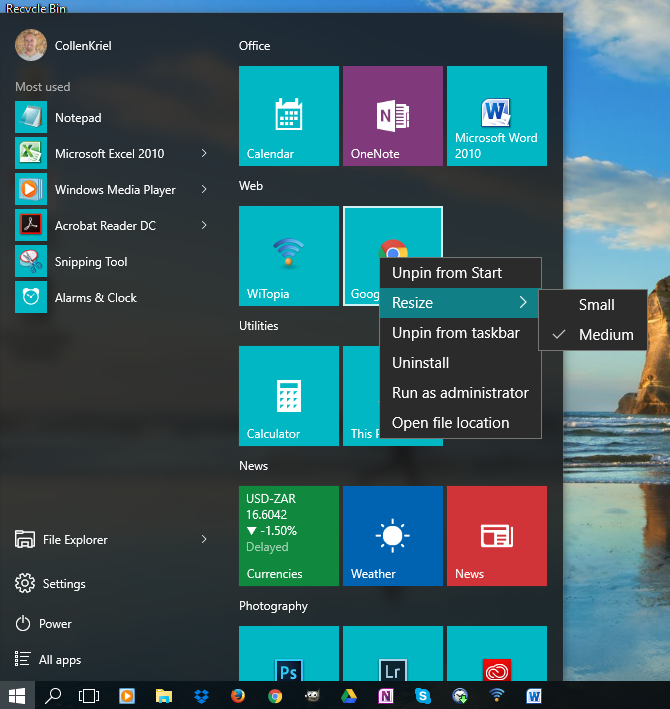
Task: Expand Acrobat Reader DC jump list arrow
Action: coord(204,225)
